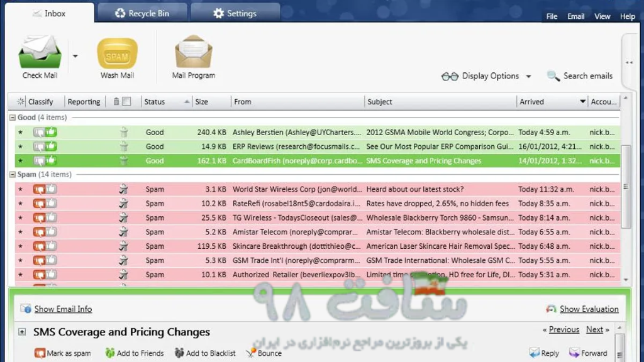
Task: Click the Reply button
Action: click(x=544, y=353)
